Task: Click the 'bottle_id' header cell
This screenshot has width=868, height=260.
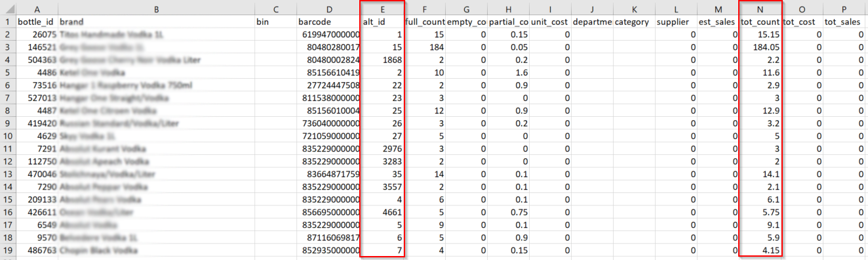Action: coord(37,22)
